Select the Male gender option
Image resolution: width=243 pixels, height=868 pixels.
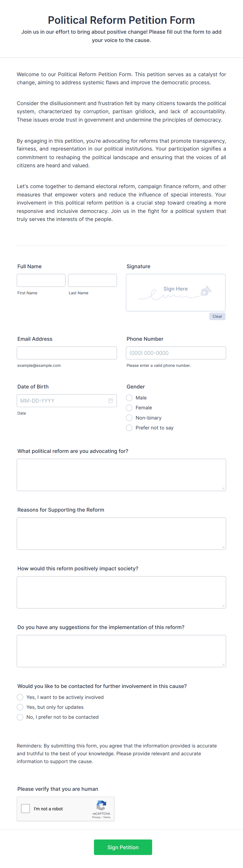point(129,398)
